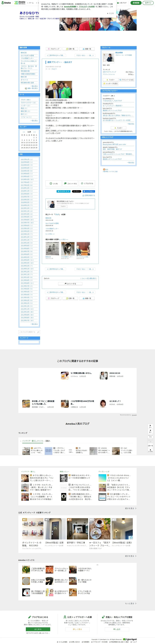Open the 解体広告 image thumbnail
The image size is (155, 644).
click(52, 249)
